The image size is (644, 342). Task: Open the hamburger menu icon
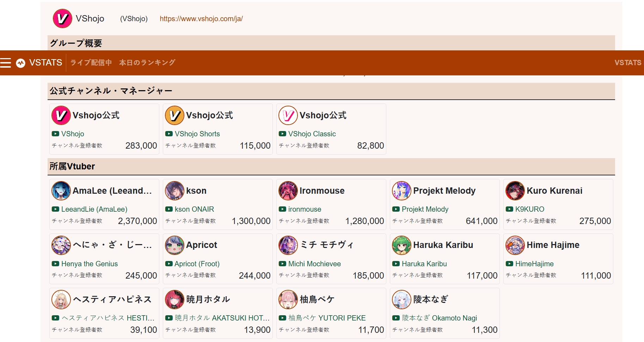pyautogui.click(x=6, y=63)
